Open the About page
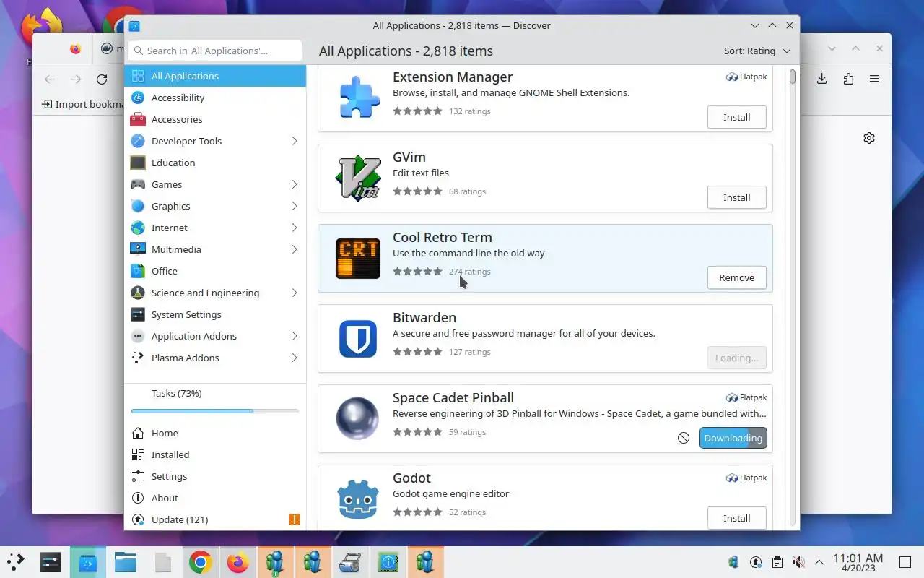Screen dimensions: 924x578 click(x=215, y=498)
